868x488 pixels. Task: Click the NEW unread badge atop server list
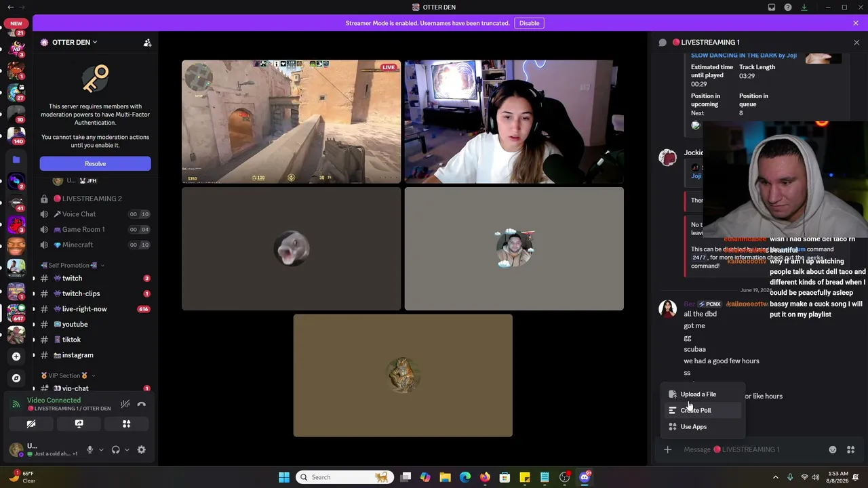16,23
